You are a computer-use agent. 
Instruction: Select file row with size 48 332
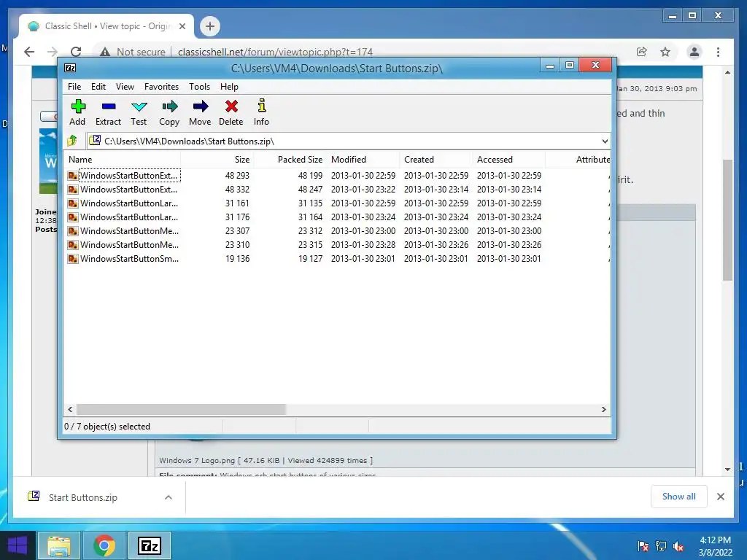pos(337,190)
